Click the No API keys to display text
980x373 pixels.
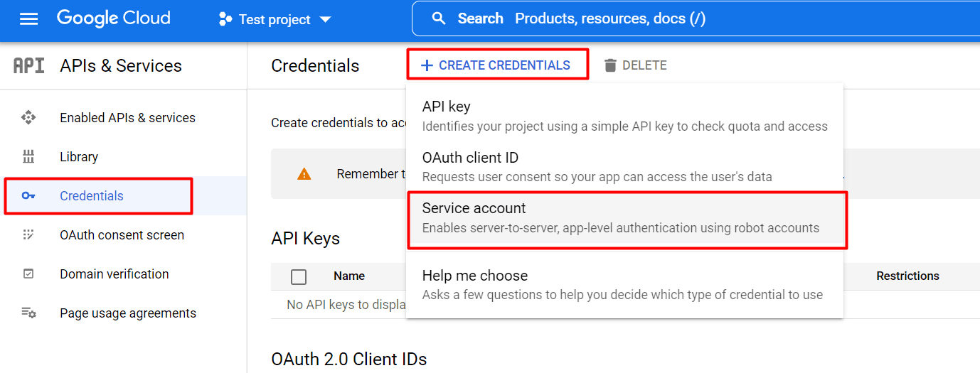click(346, 305)
